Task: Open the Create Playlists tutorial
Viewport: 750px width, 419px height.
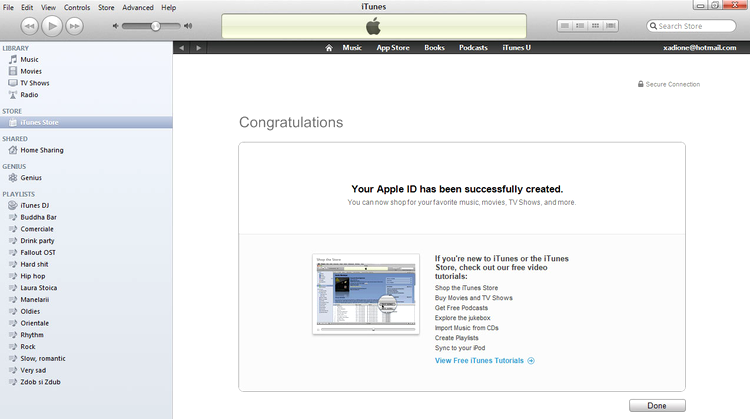Action: point(456,338)
